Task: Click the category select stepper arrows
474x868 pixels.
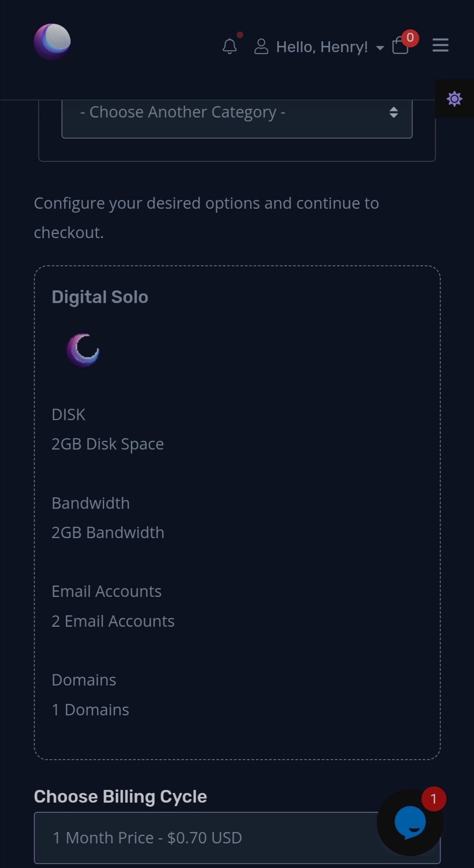Action: click(394, 113)
